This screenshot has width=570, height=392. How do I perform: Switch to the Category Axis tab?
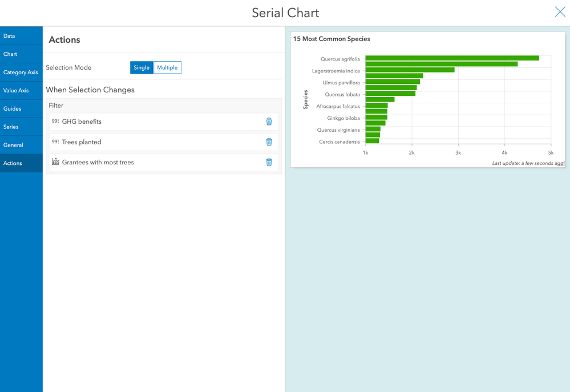coord(21,72)
